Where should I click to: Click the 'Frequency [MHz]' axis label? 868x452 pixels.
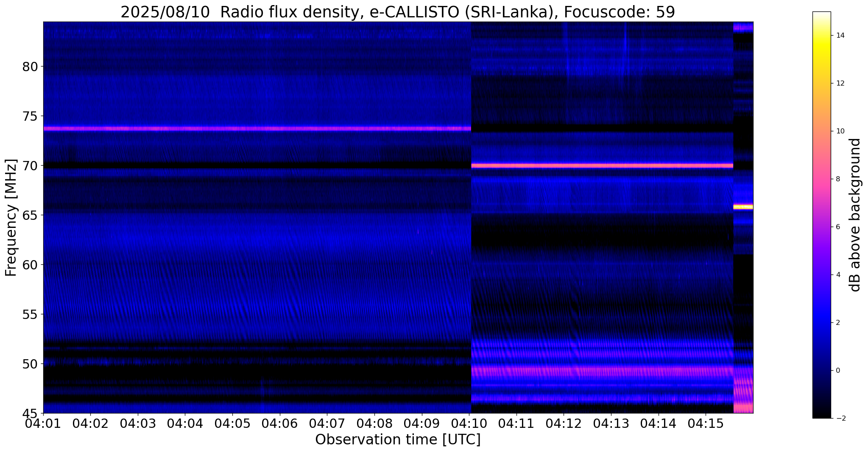[11, 218]
